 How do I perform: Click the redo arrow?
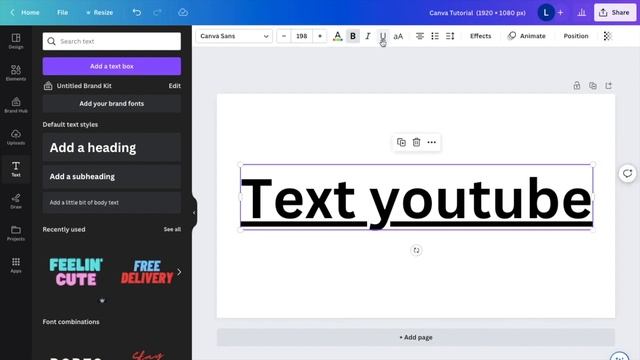pyautogui.click(x=158, y=13)
